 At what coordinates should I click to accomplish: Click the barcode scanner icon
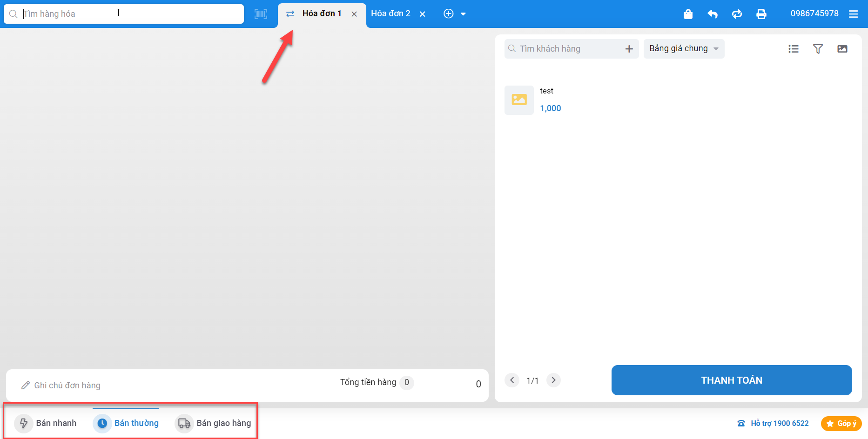click(x=261, y=14)
